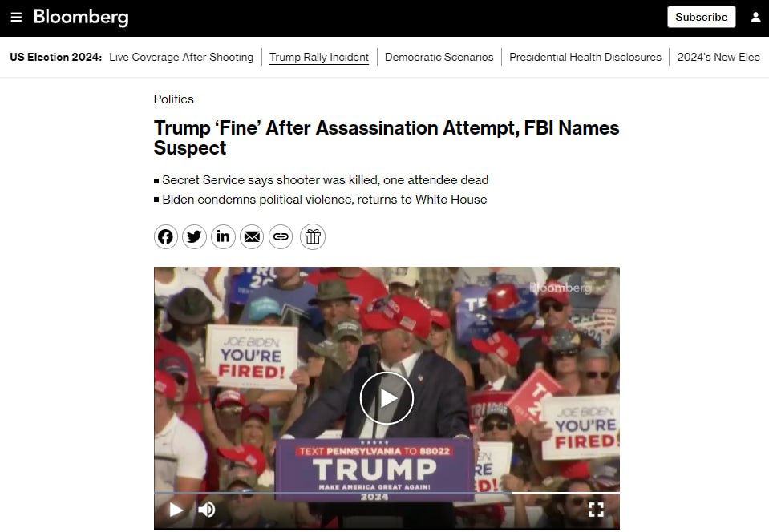Play video using small play button
The height and width of the screenshot is (532, 769).
coord(176,510)
